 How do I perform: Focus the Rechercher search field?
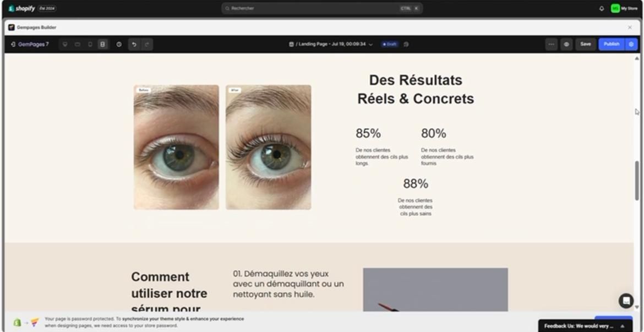click(x=322, y=8)
